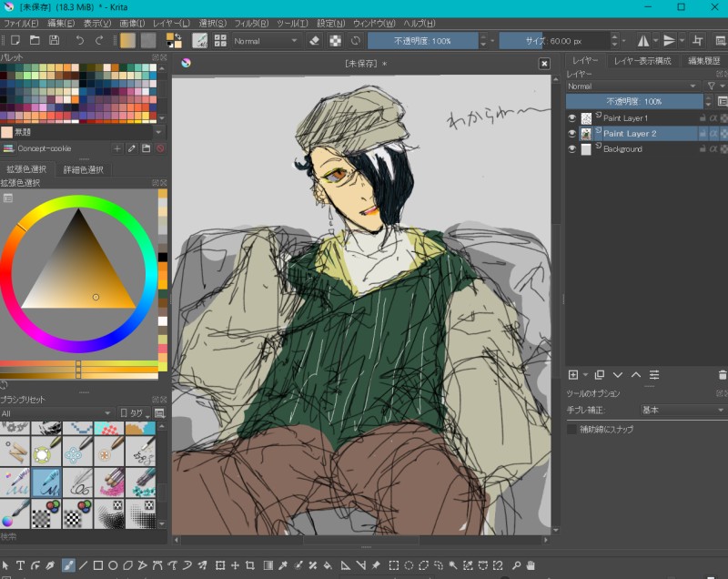
Task: Open the layer blending mode dropdown
Action: coord(632,86)
